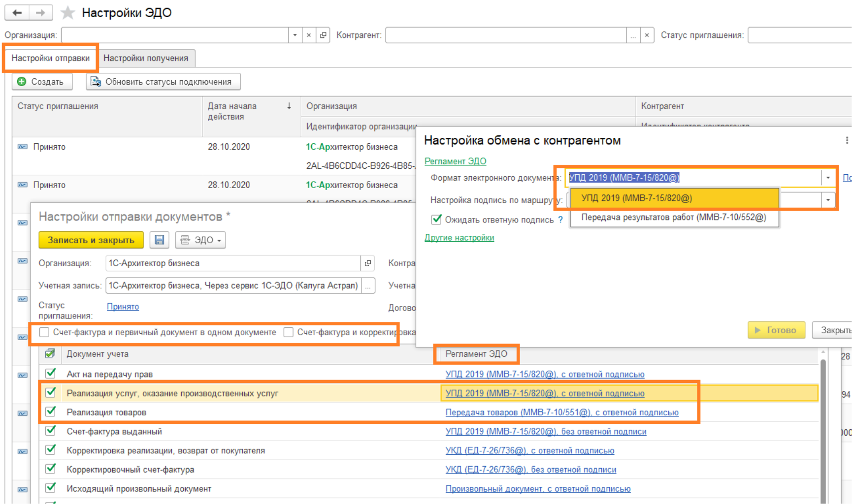
Task: Click the back navigation arrow
Action: [x=17, y=13]
